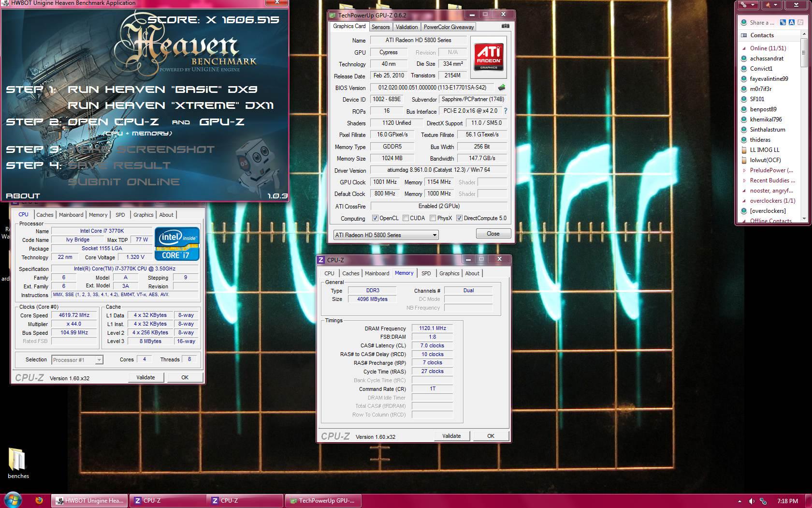Click the GPU-Z title bar icon
This screenshot has height=508, width=812.
coord(333,15)
